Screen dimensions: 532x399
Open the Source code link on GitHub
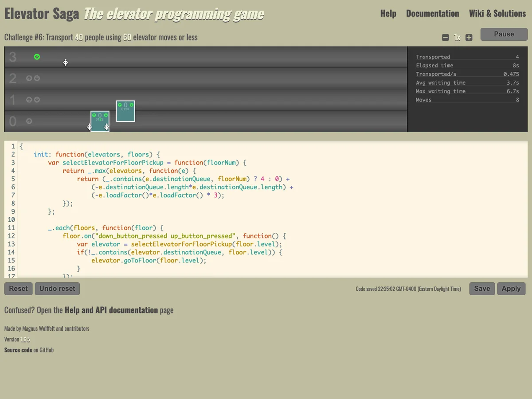[x=18, y=350]
